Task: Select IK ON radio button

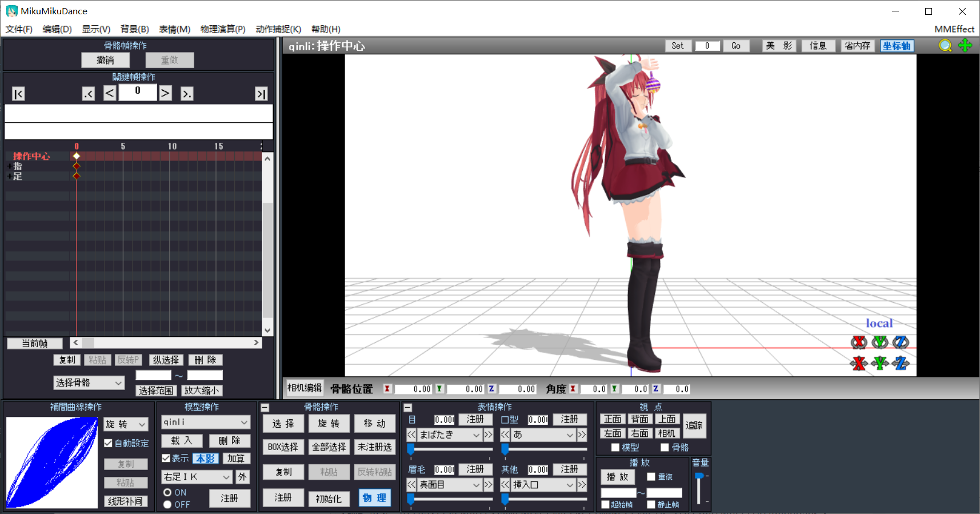Action: point(167,492)
